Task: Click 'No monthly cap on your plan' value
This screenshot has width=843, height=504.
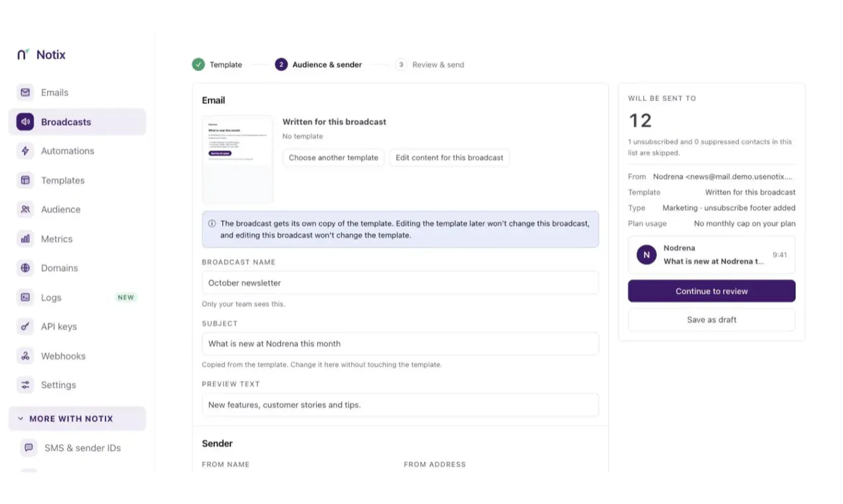Action: click(x=745, y=223)
